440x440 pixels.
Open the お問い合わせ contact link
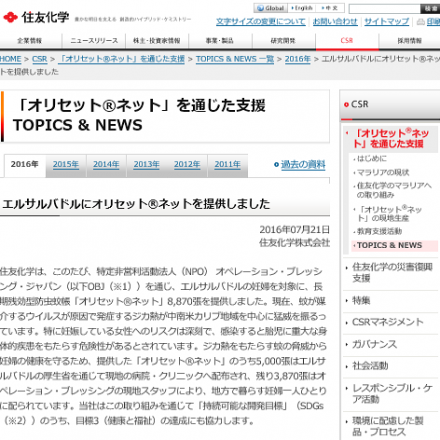335,22
